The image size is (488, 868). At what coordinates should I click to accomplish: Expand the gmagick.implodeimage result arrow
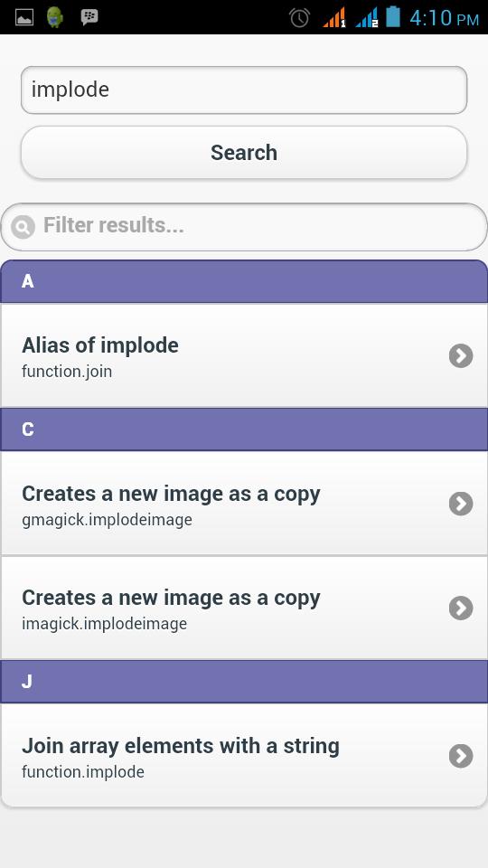(x=461, y=504)
